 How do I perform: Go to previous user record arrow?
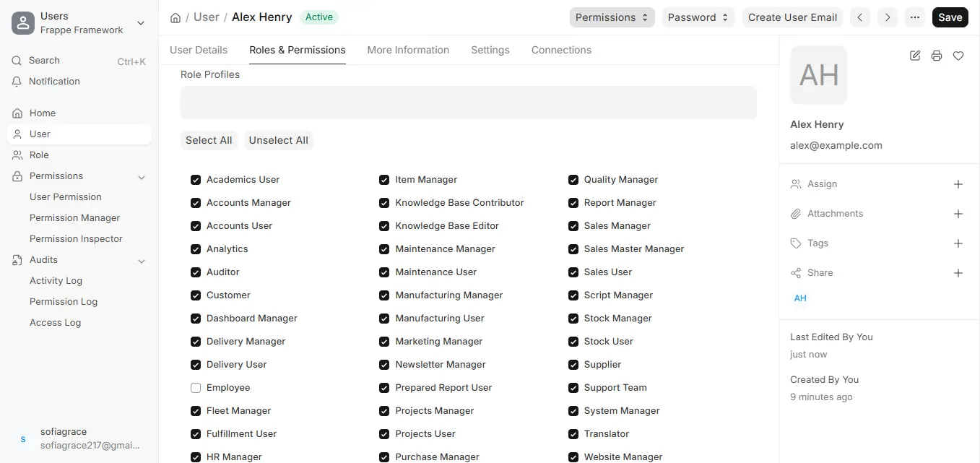(859, 17)
